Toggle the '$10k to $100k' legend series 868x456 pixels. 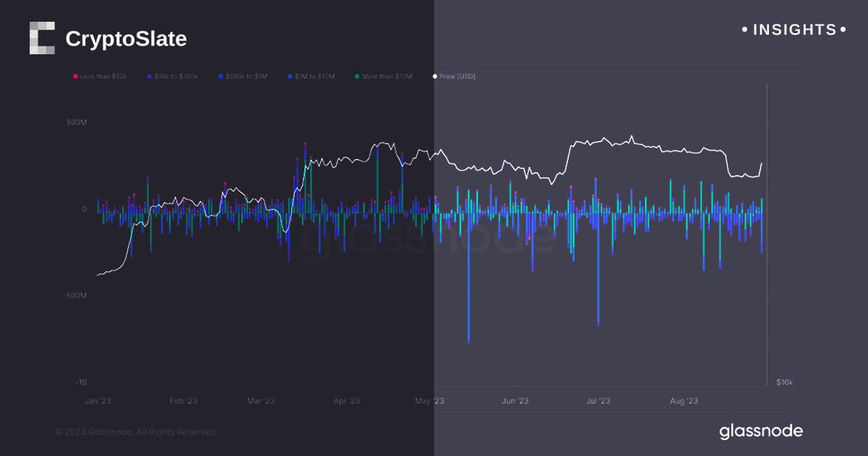coord(176,76)
